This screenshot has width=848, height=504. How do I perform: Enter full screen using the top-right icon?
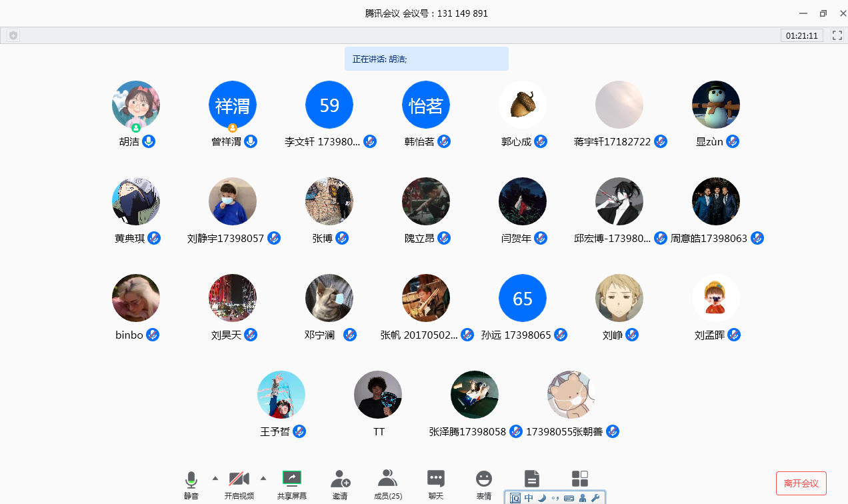(x=837, y=35)
